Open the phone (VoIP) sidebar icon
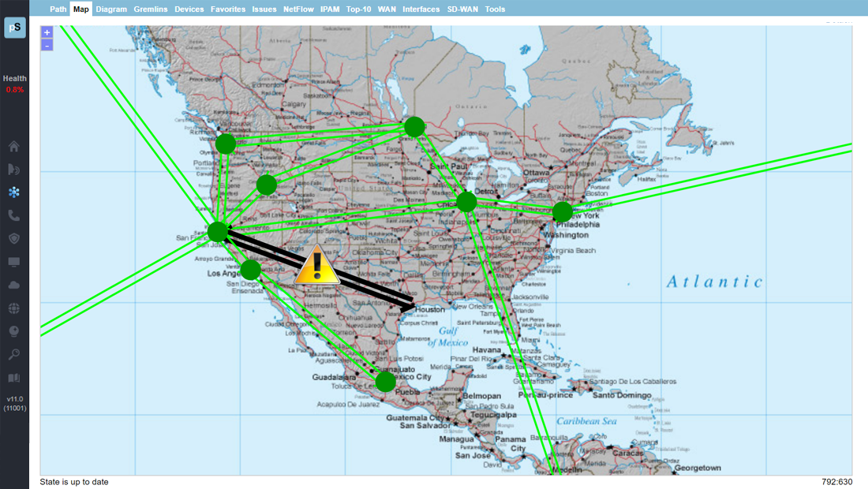868x489 pixels. pos(14,215)
